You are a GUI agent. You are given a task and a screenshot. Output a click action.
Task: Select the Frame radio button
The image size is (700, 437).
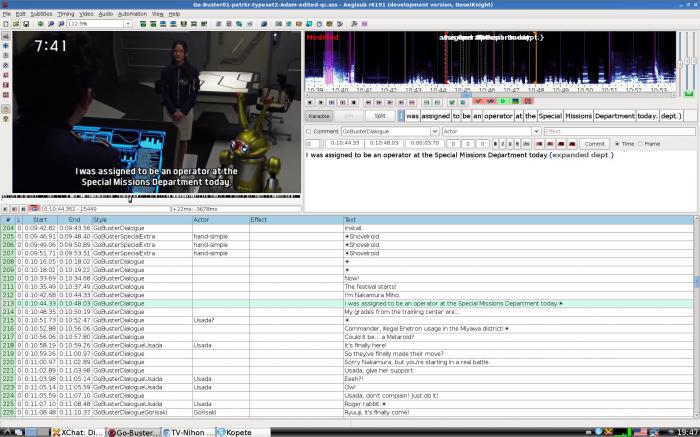[x=640, y=144]
